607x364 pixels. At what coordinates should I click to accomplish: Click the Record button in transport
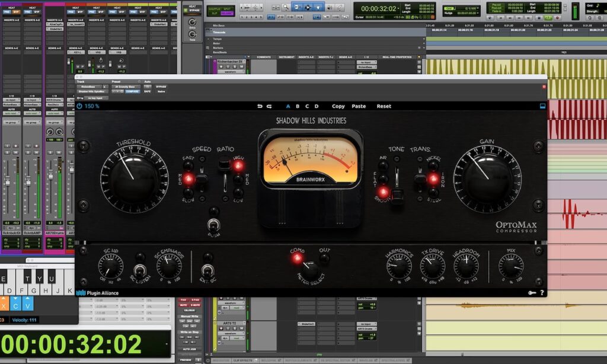coord(558,18)
